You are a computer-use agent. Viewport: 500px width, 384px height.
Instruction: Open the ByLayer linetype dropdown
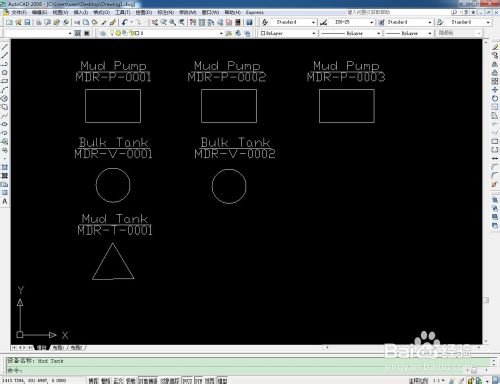[x=378, y=33]
